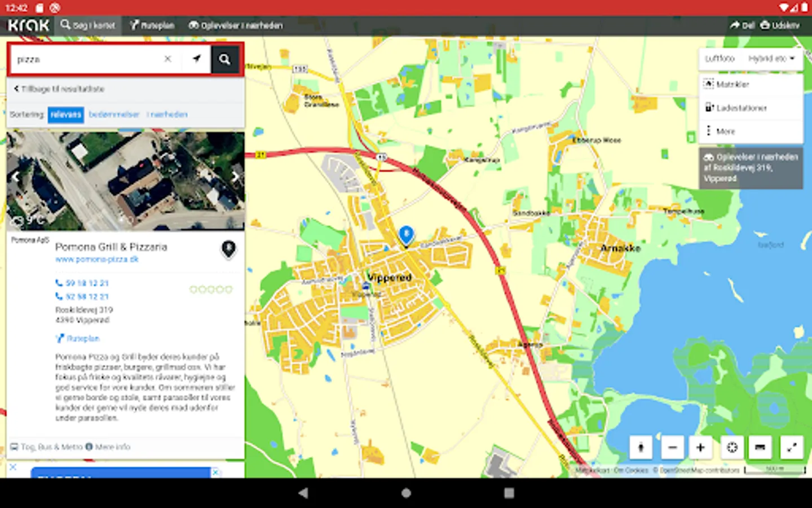Open the Pomona Grill & Pizzaria title
The image size is (812, 508).
coord(111,247)
